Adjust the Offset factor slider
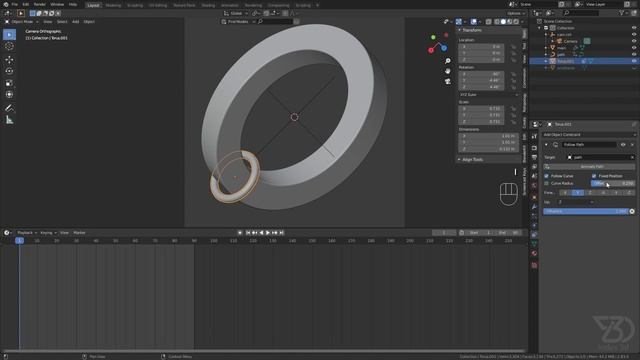Viewport: 640px width, 360px height. tap(613, 184)
